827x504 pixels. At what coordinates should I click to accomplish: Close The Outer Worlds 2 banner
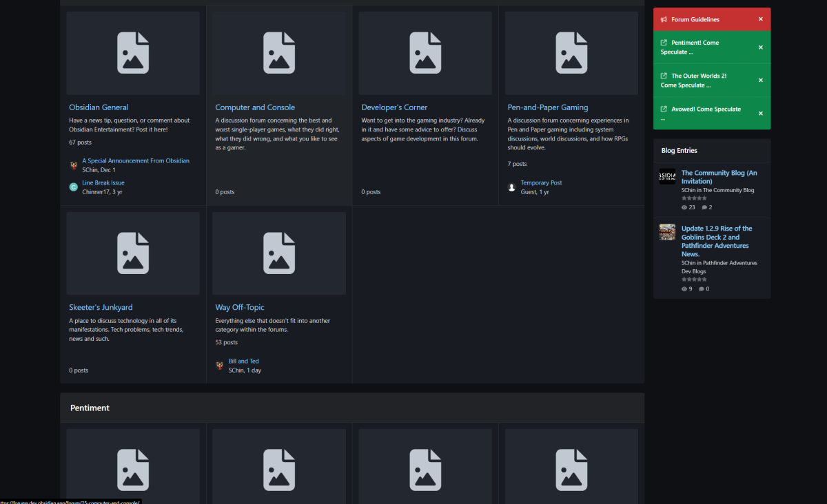760,81
